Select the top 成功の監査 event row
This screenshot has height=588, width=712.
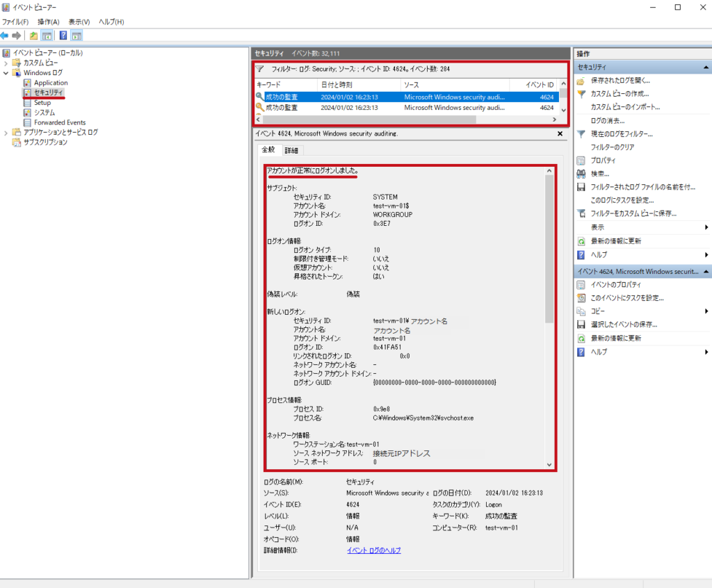coord(313,97)
